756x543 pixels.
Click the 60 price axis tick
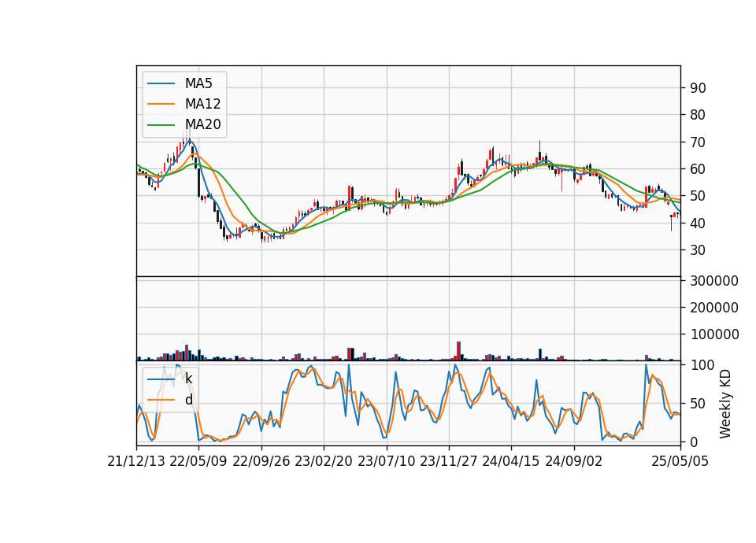698,170
